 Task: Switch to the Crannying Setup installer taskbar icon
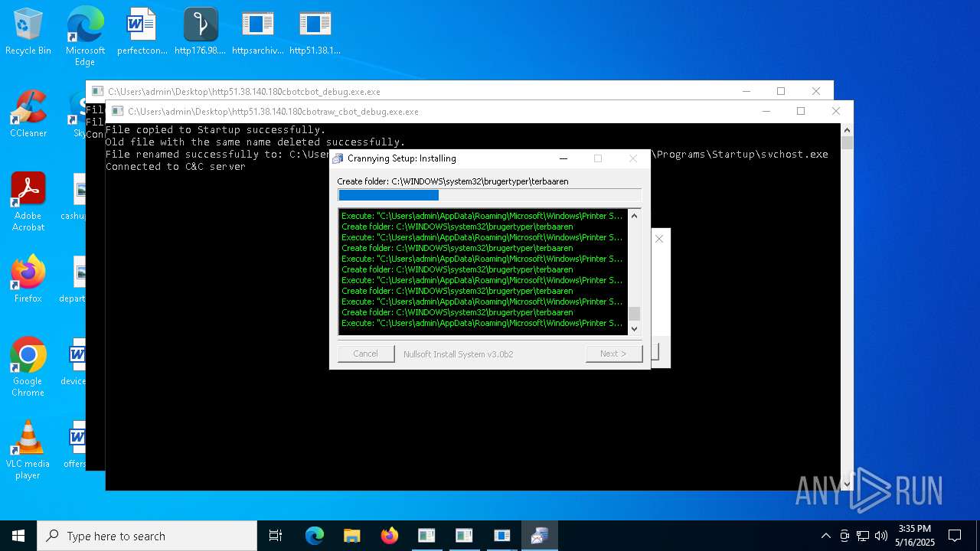[539, 536]
